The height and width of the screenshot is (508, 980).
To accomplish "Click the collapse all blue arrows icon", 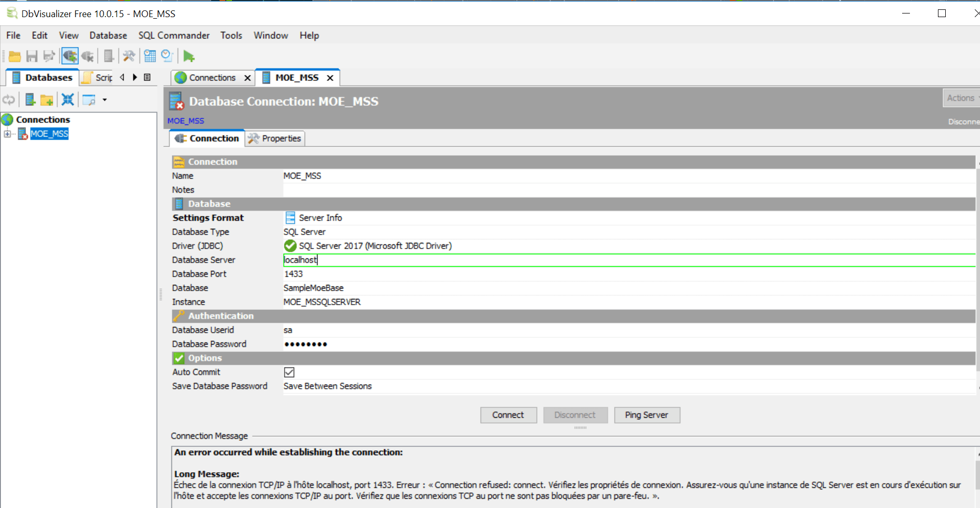I will 67,100.
